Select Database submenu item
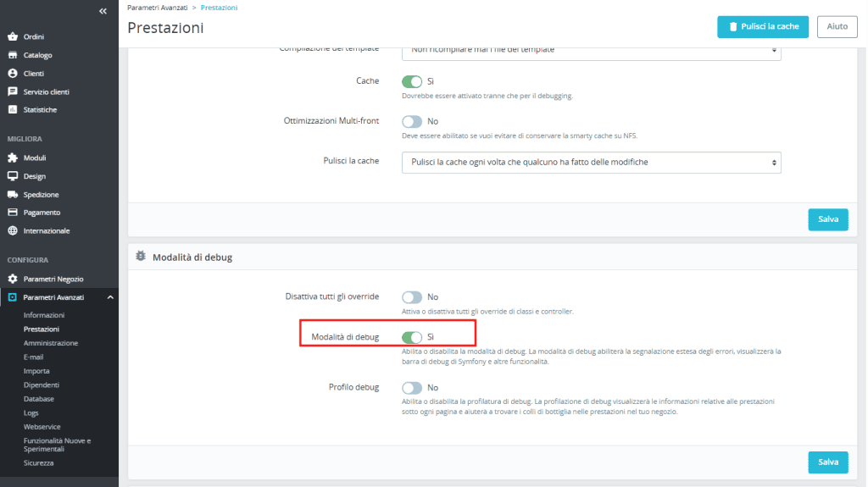Screen dimensions: 868x487 pos(39,398)
